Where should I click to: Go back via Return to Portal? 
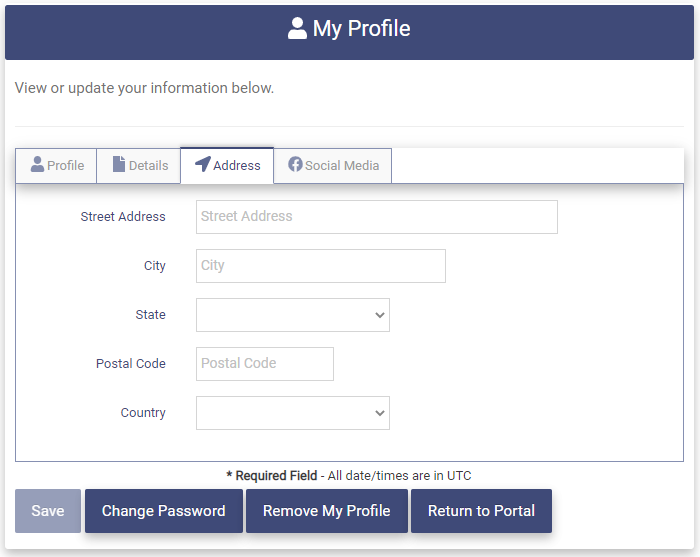click(481, 511)
